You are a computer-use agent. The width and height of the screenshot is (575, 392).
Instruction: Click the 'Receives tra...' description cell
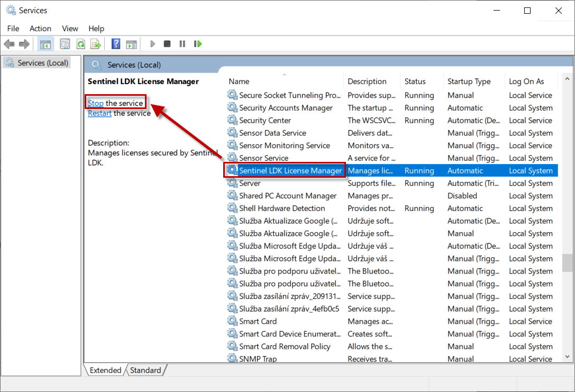pos(370,359)
